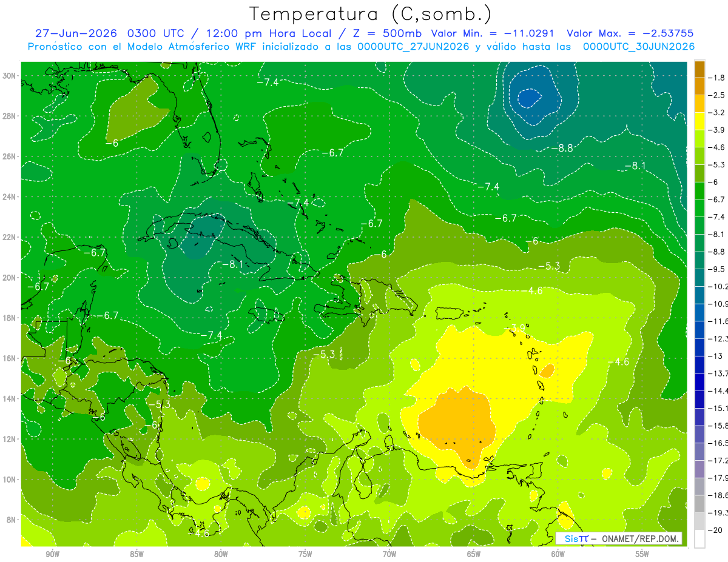Click the 'Valor Max. = -2.53755' text

(x=630, y=33)
